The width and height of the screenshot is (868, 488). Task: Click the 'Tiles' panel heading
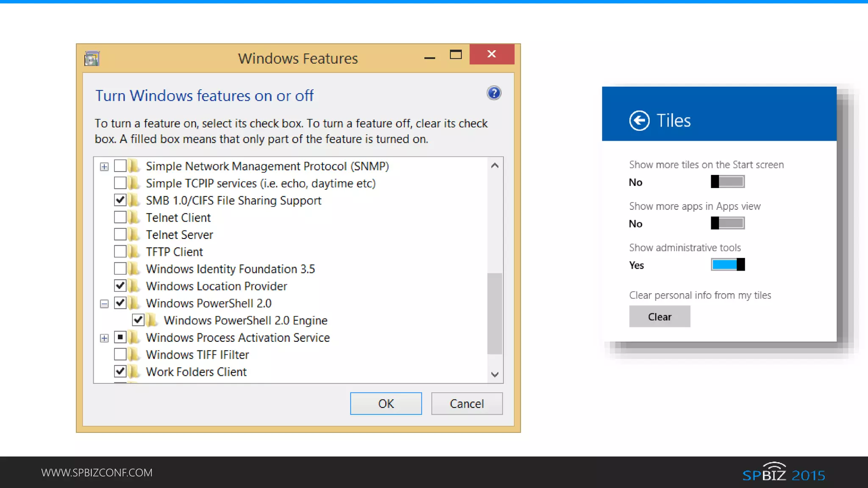coord(673,121)
